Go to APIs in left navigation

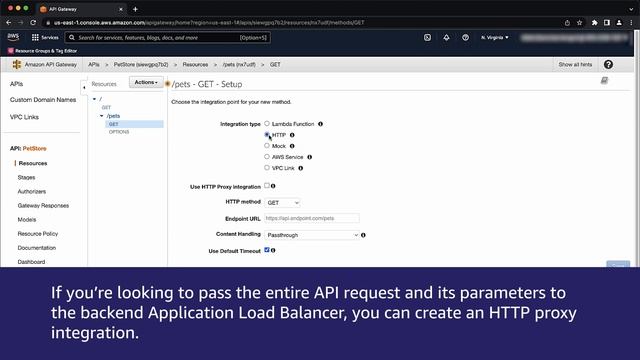(x=16, y=84)
